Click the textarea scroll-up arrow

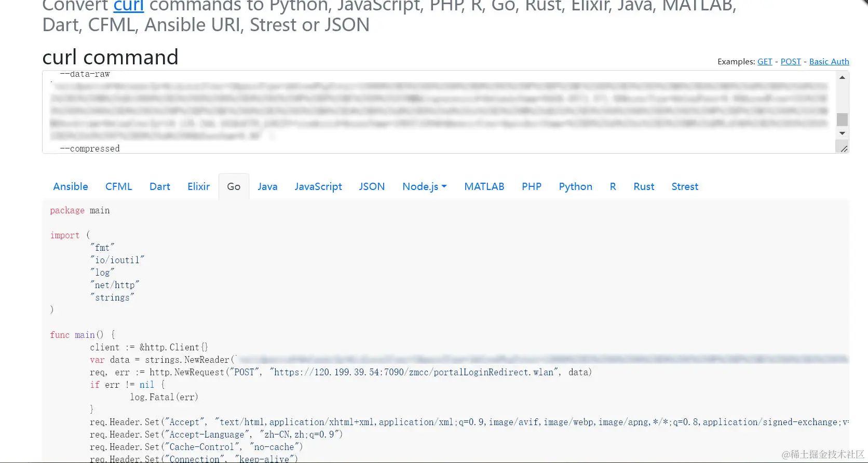pyautogui.click(x=842, y=77)
